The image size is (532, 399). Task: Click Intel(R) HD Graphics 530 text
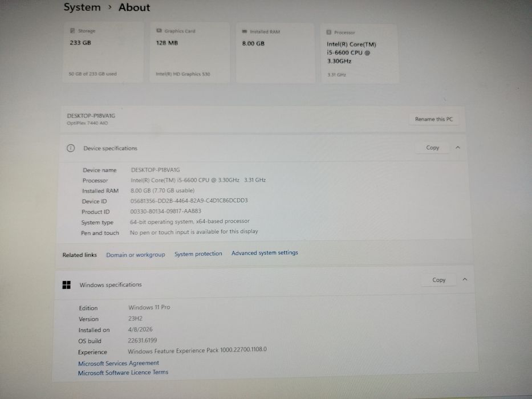183,74
